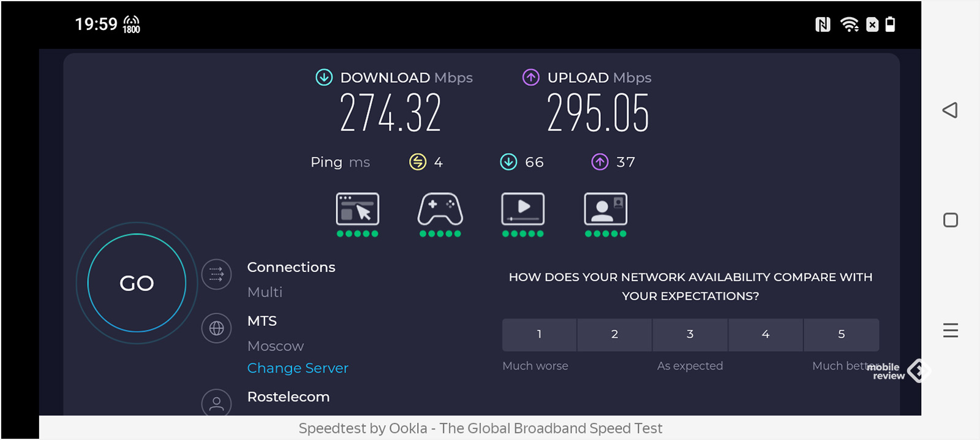
Task: Select the video chat performance icon
Action: (606, 210)
